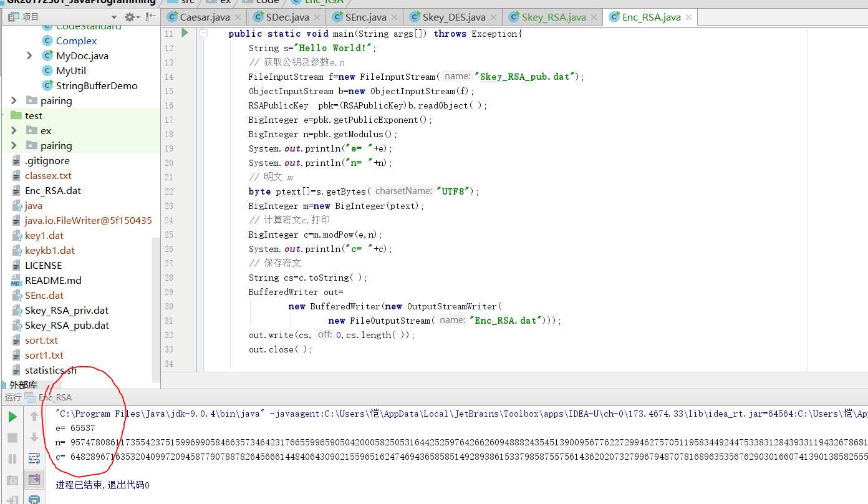Dump threads with camera icon

[x=12, y=480]
